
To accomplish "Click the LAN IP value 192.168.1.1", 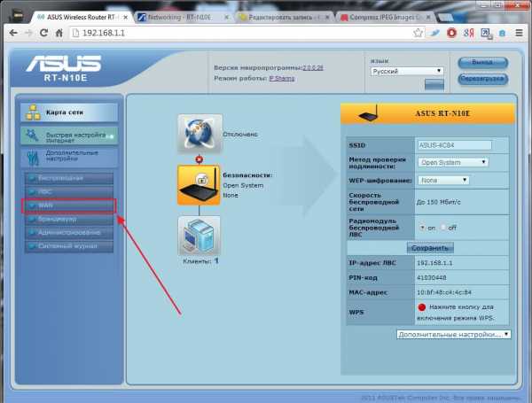I will click(x=434, y=263).
